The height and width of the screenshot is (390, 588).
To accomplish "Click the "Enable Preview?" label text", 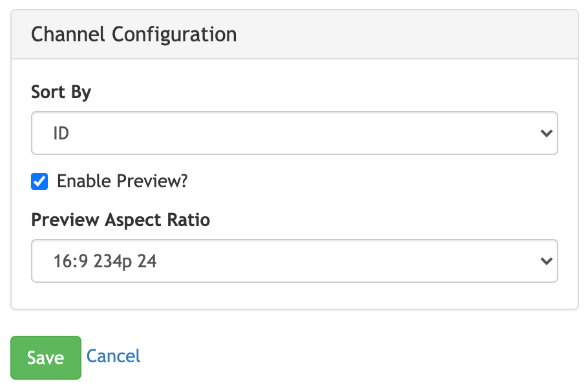I will (x=122, y=181).
